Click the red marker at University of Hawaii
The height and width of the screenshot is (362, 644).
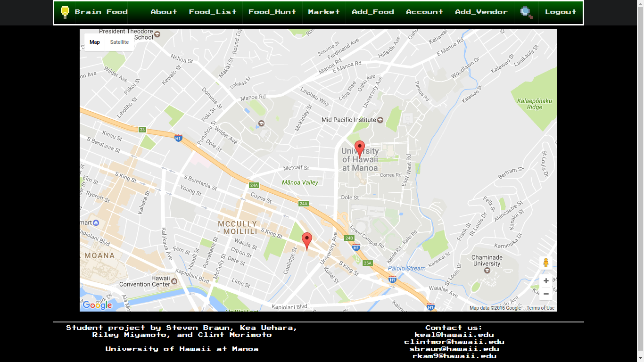click(x=360, y=149)
